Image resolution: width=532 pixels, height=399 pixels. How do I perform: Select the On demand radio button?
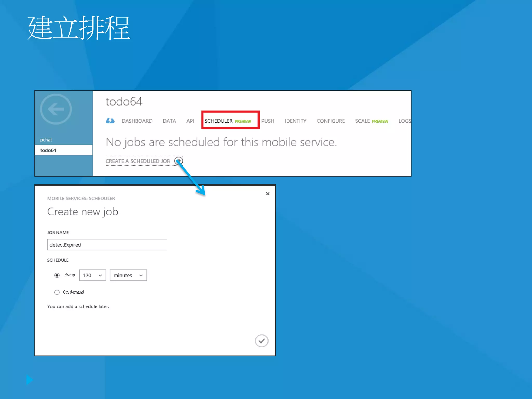coord(57,292)
